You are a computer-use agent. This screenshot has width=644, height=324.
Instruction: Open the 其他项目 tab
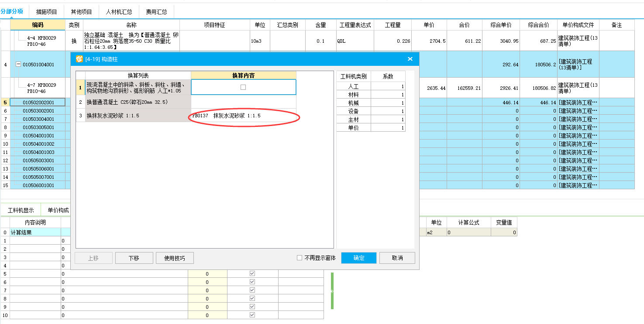[81, 12]
